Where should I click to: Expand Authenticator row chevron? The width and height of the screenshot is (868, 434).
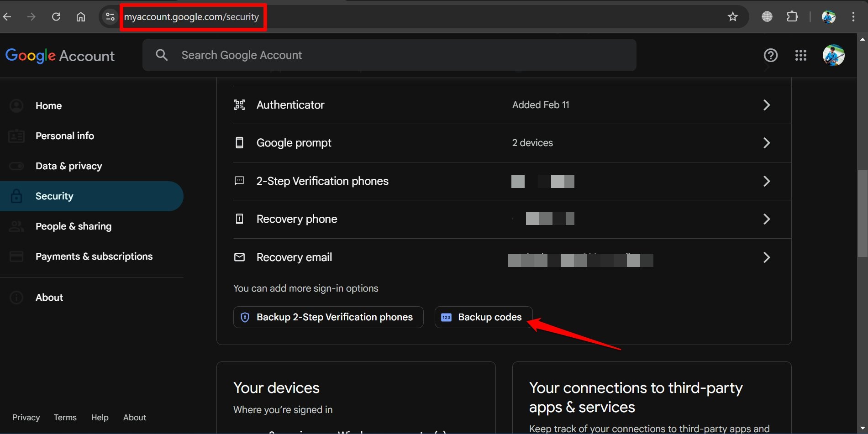pyautogui.click(x=767, y=105)
